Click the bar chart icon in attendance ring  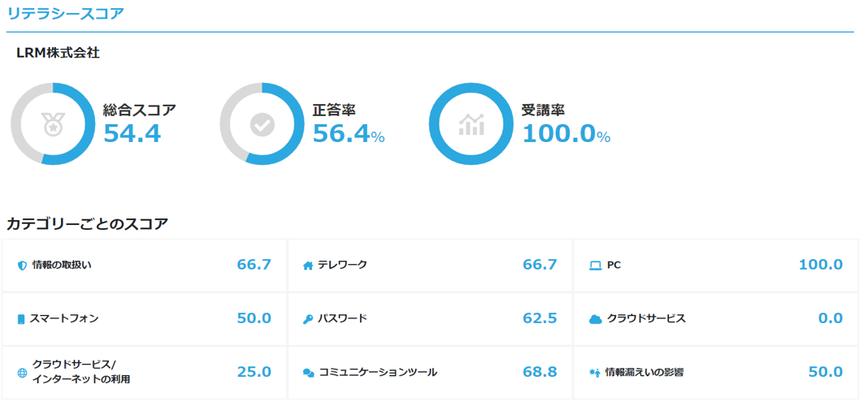coord(471,124)
